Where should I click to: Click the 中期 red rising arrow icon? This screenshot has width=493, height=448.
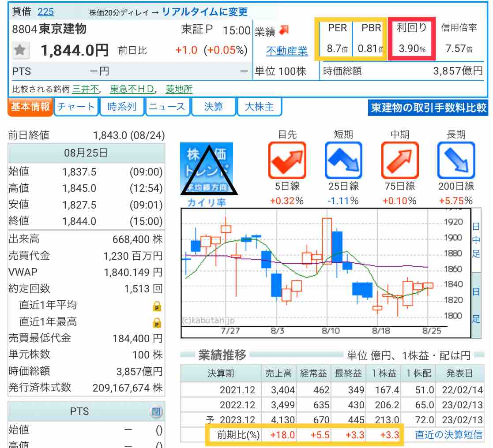pos(399,160)
